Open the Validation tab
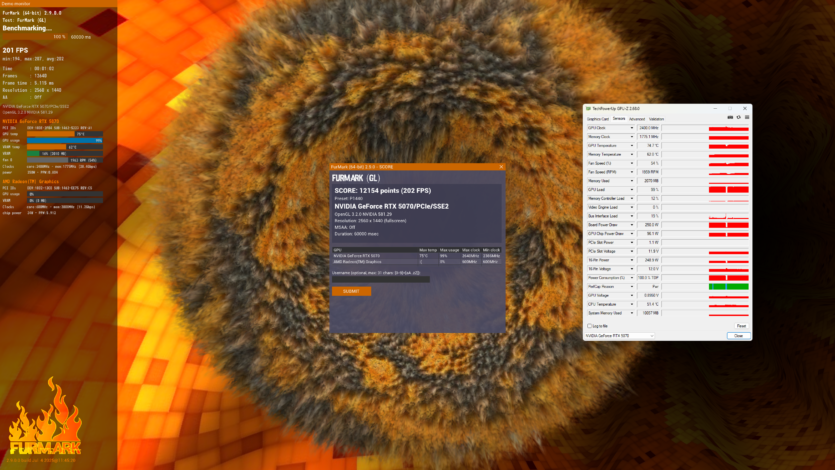This screenshot has height=470, width=835. pyautogui.click(x=656, y=118)
